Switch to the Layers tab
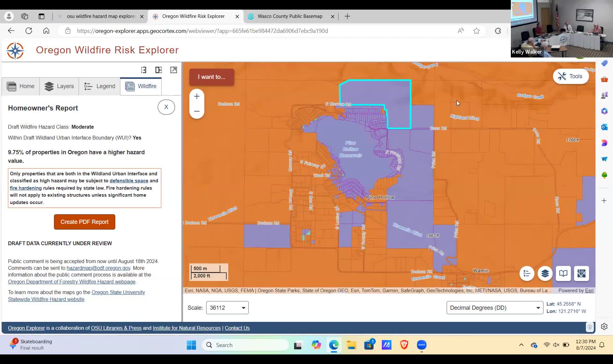Screen dimensions: 613x364 click(x=59, y=86)
